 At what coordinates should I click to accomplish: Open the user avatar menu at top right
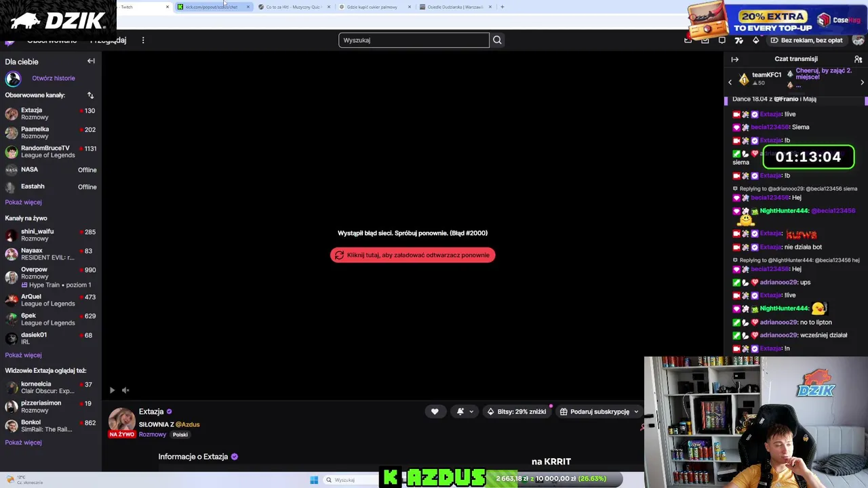tap(858, 40)
